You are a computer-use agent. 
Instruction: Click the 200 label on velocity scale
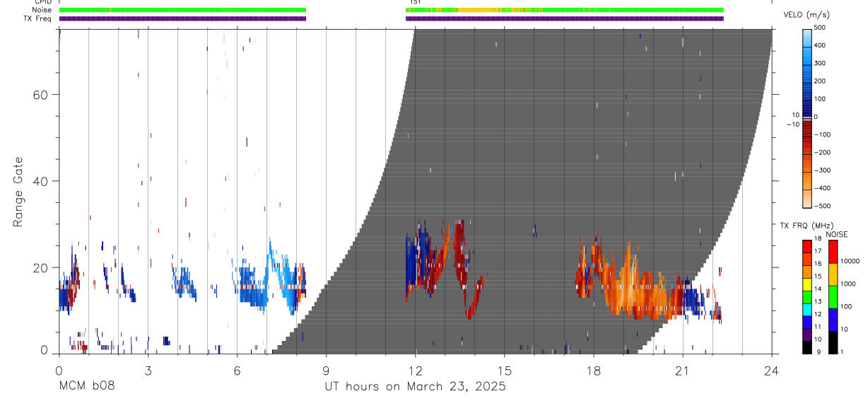(821, 81)
